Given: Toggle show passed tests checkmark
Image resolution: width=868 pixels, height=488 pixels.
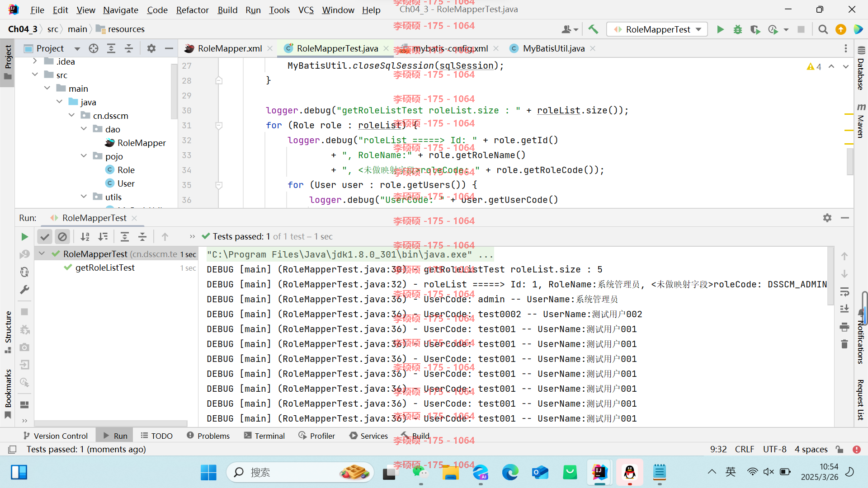Looking at the screenshot, I should click(44, 236).
